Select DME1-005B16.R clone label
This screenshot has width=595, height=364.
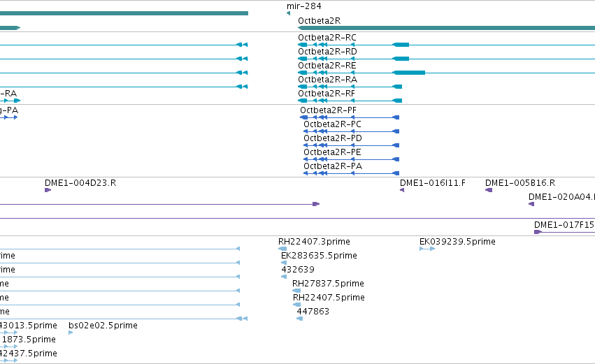tap(520, 183)
